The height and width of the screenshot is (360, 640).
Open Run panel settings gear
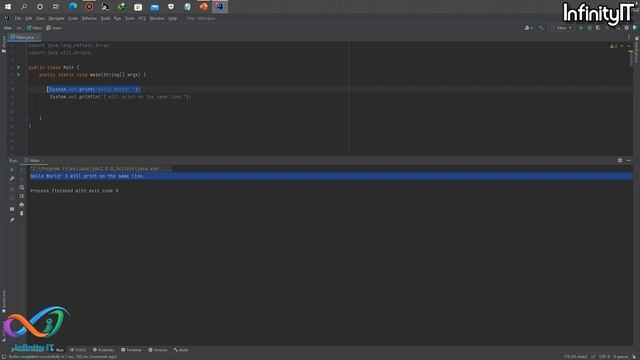620,160
